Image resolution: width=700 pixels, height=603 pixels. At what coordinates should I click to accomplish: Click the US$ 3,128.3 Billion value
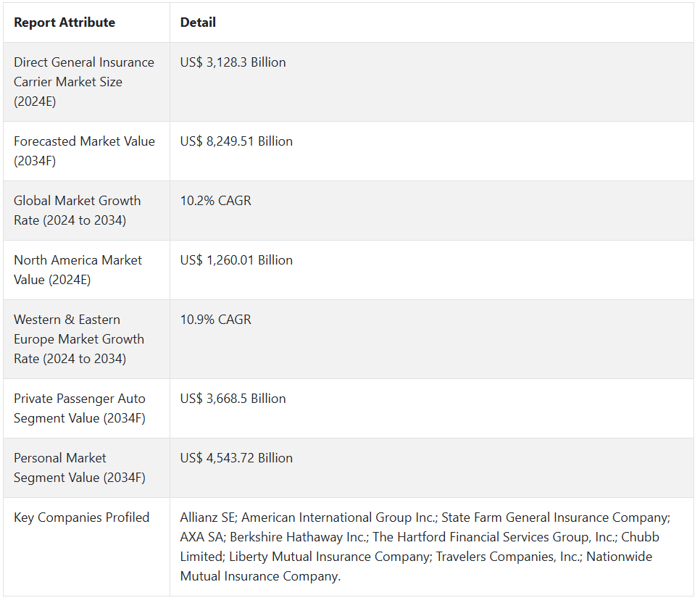coord(233,62)
